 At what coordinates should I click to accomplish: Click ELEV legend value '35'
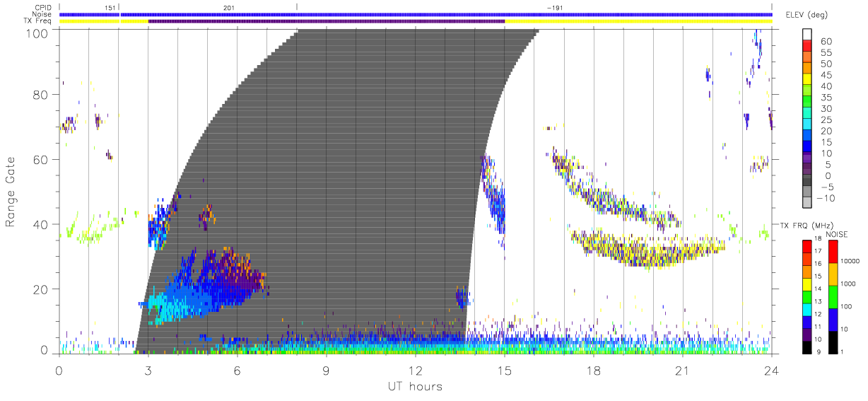[x=826, y=98]
